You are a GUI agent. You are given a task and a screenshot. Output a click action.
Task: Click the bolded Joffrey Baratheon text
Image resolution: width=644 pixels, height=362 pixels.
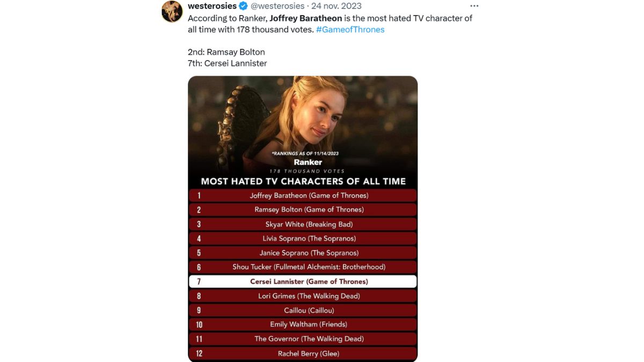pos(306,18)
